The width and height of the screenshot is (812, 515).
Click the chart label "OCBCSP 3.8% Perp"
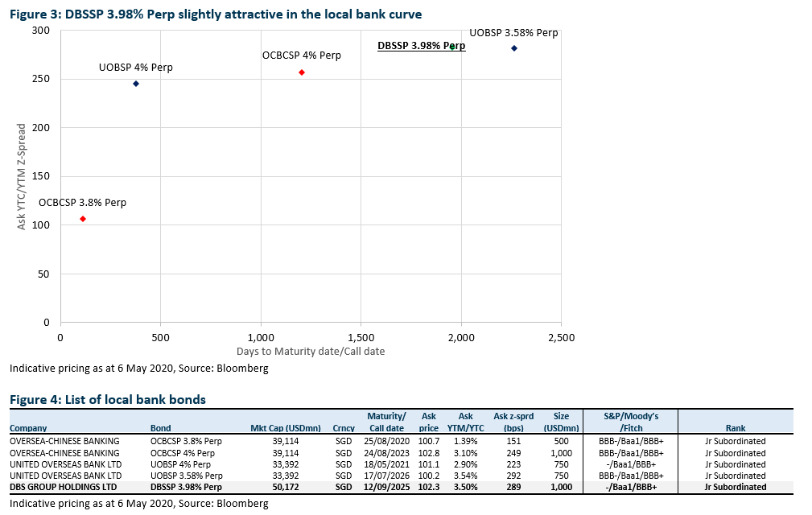pos(82,202)
